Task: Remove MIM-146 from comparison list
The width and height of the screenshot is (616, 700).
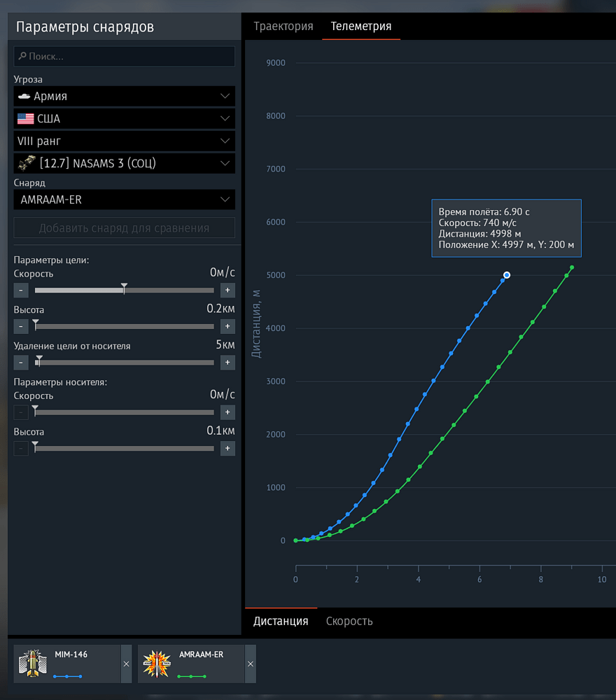Action: tap(126, 664)
